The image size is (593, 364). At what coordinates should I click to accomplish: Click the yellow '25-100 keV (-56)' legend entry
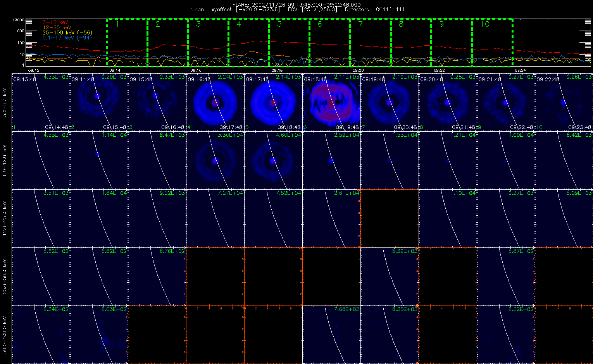67,33
